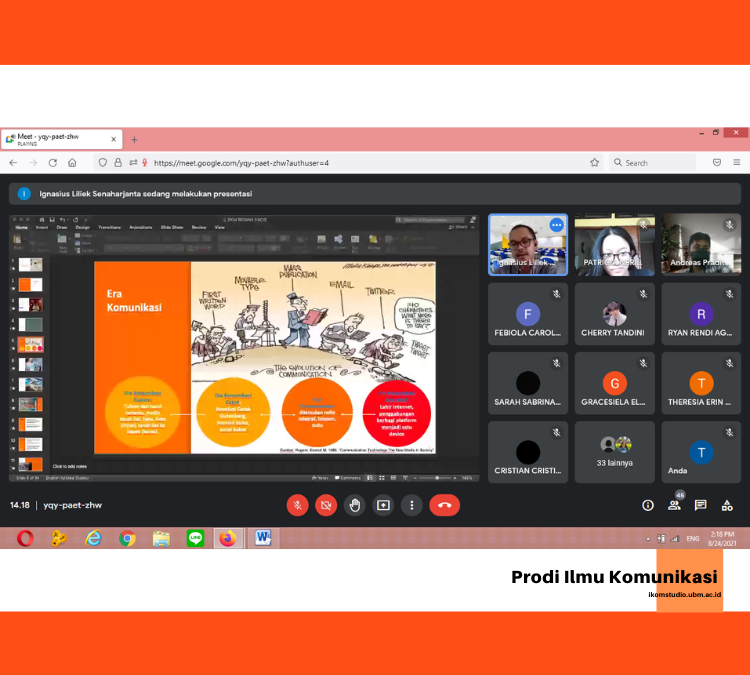Open the three-dot More options menu

tap(412, 505)
